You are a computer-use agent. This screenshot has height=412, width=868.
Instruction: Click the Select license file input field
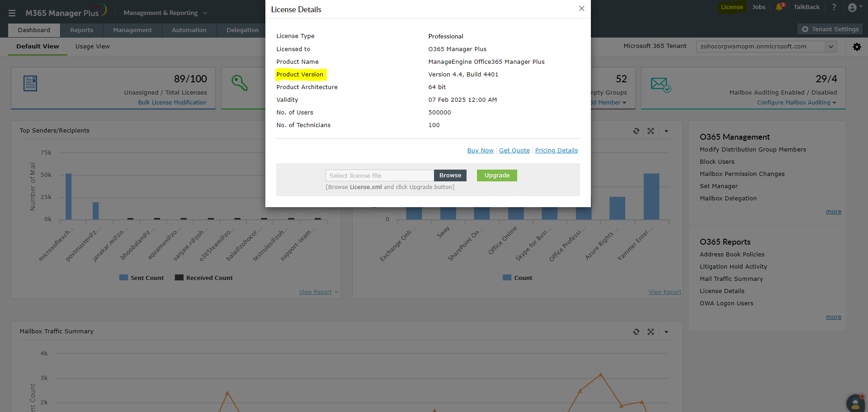click(380, 175)
